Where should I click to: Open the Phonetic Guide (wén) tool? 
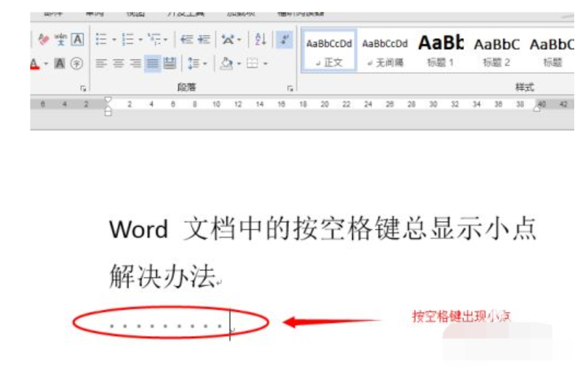click(x=61, y=39)
